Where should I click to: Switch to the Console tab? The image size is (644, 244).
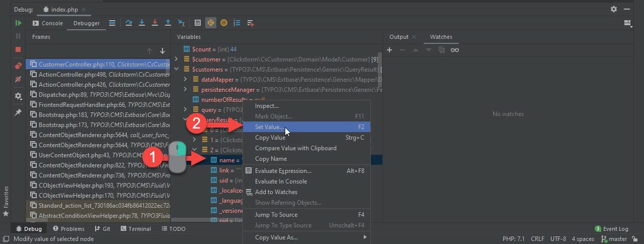point(48,23)
